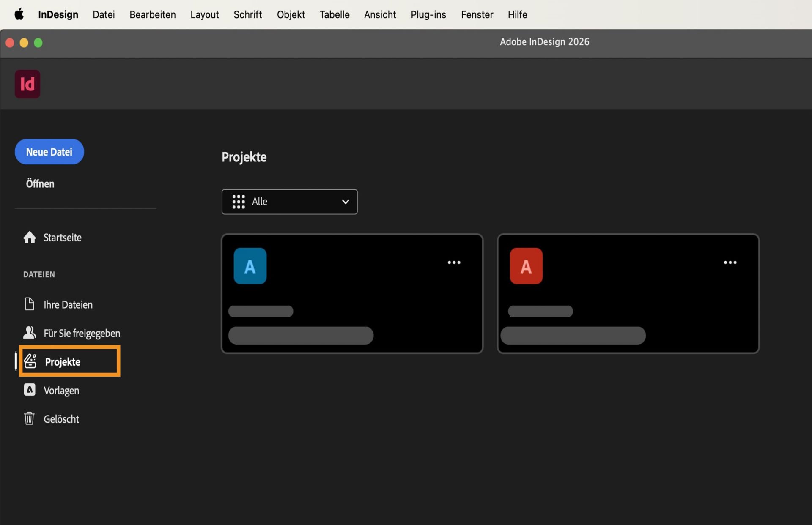Click the grid view icon in the filter

pos(239,202)
